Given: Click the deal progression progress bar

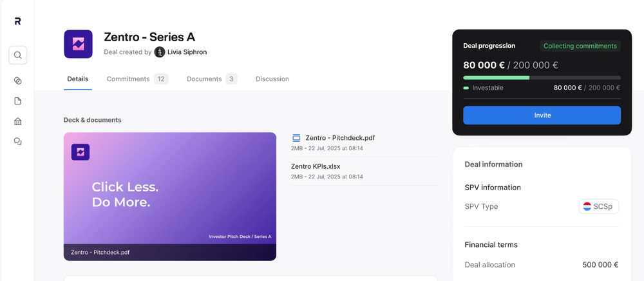Looking at the screenshot, I should coord(541,77).
